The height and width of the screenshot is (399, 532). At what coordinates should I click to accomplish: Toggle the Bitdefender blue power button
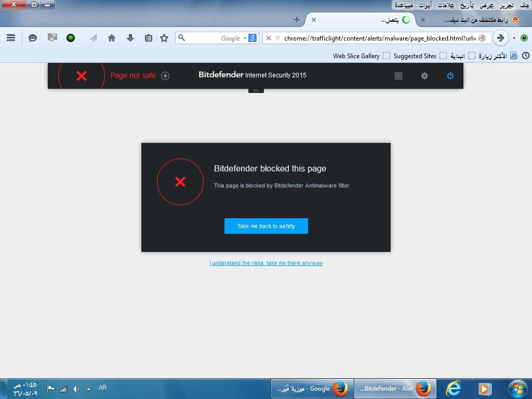(450, 76)
